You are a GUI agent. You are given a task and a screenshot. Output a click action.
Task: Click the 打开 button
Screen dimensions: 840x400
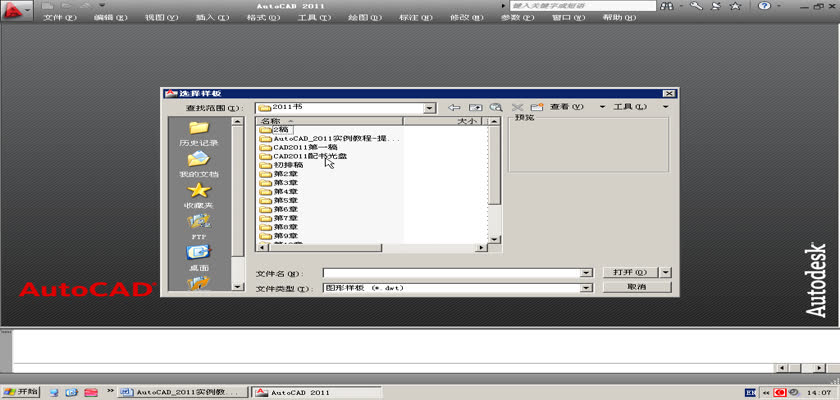tap(629, 272)
